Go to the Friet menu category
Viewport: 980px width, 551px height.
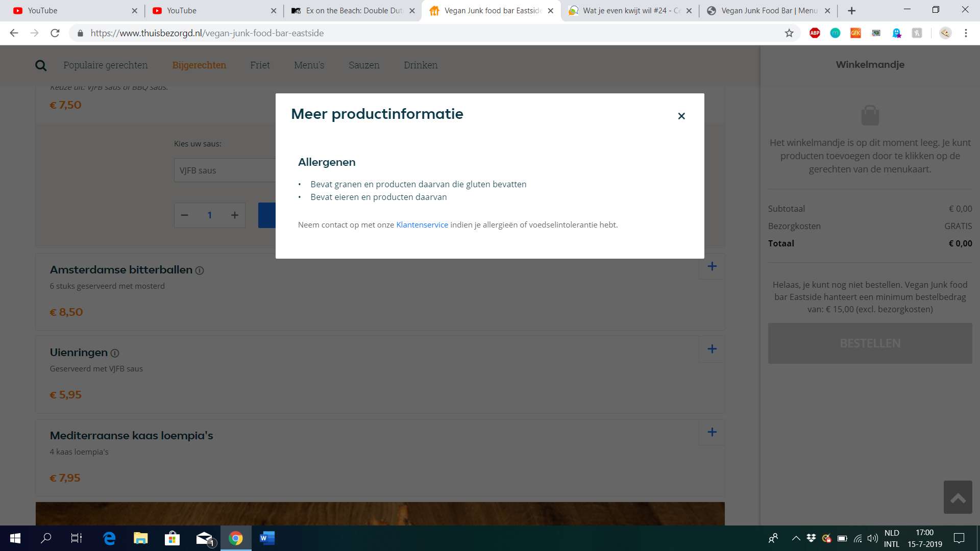point(260,65)
